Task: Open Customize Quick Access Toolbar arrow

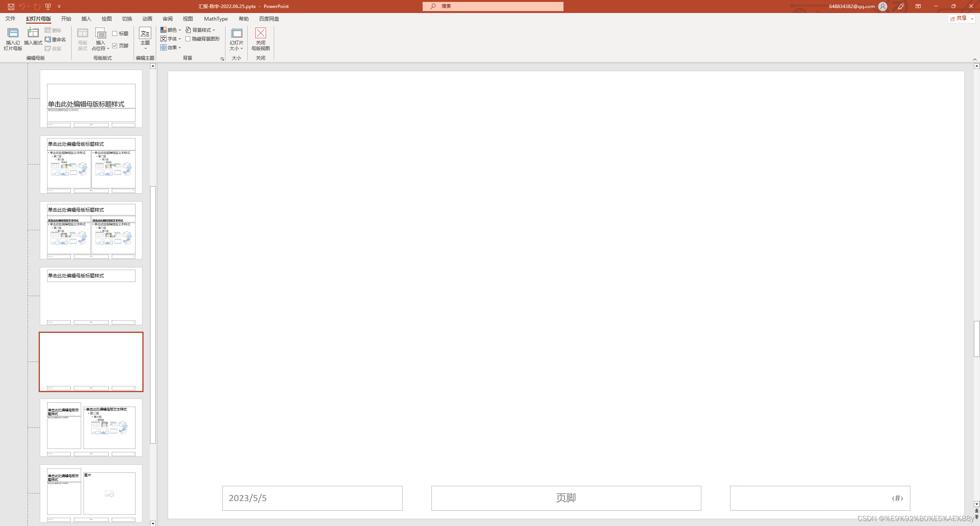Action: [x=59, y=7]
